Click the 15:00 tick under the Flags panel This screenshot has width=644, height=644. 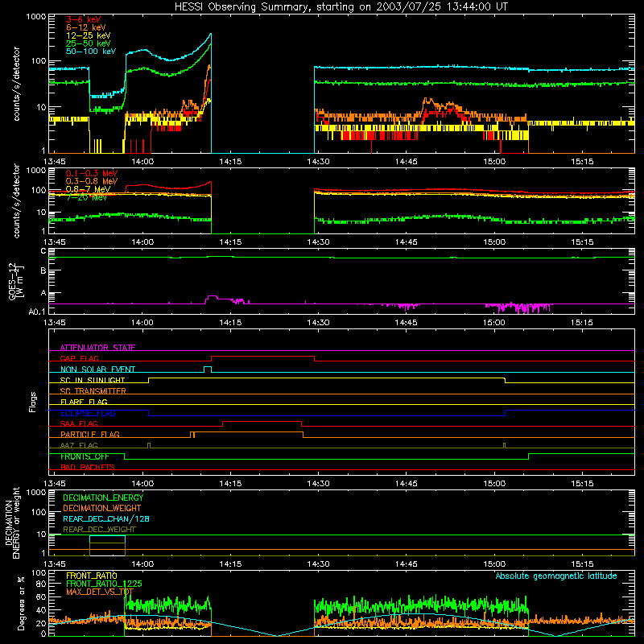click(x=494, y=484)
